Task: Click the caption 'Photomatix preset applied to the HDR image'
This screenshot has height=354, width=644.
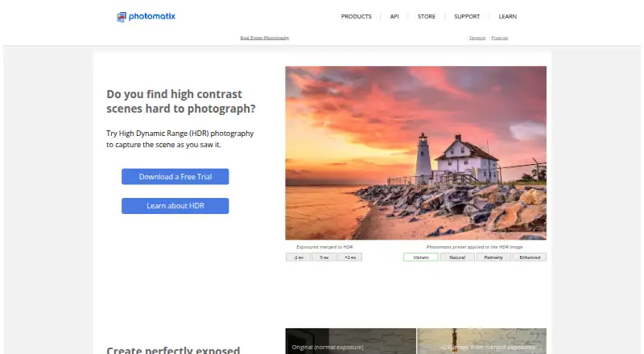Action: (474, 247)
